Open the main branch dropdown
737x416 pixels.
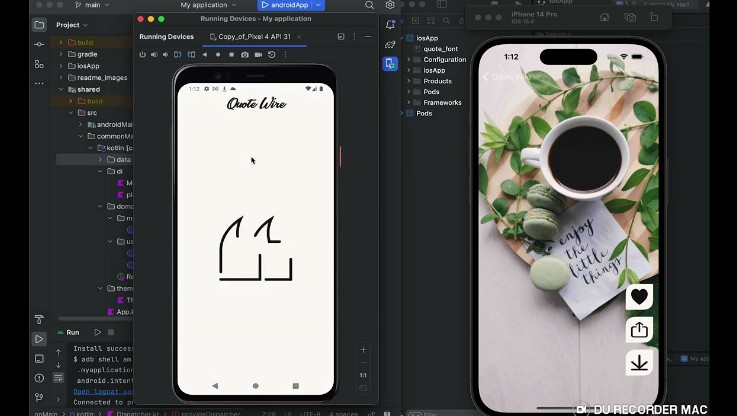coord(92,5)
